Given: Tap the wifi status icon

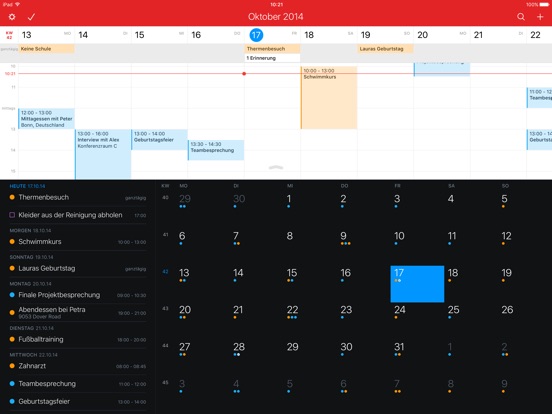Looking at the screenshot, I should [x=18, y=4].
